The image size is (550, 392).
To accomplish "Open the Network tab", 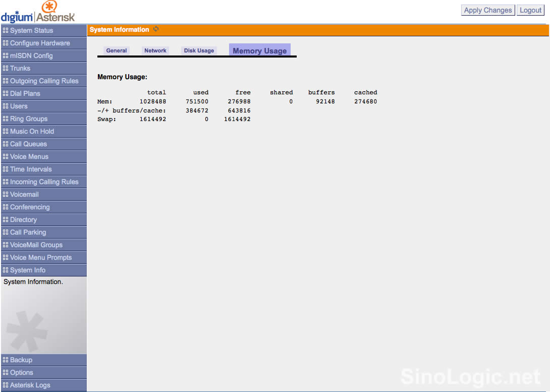I will [x=155, y=50].
